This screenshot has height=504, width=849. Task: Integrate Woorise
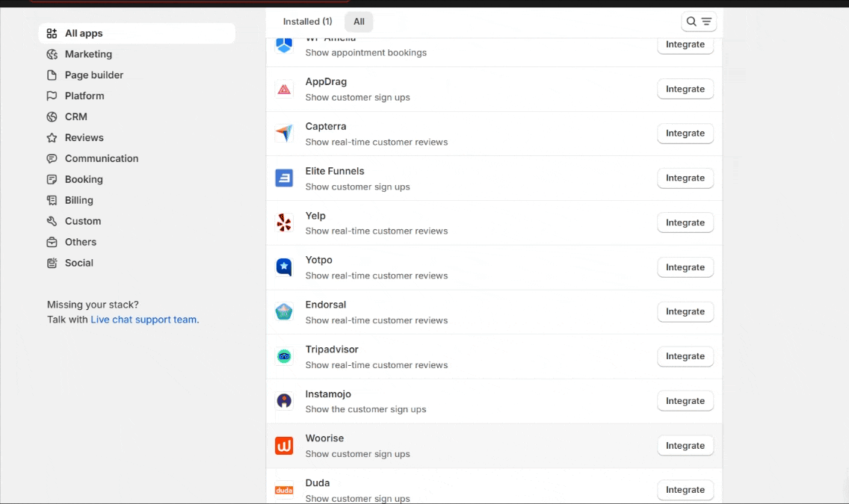click(x=685, y=446)
